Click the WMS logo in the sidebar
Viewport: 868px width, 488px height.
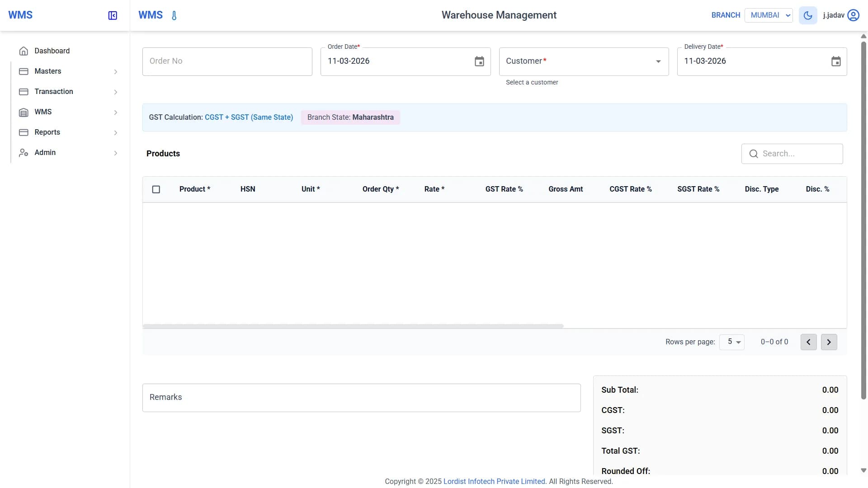[x=20, y=15]
